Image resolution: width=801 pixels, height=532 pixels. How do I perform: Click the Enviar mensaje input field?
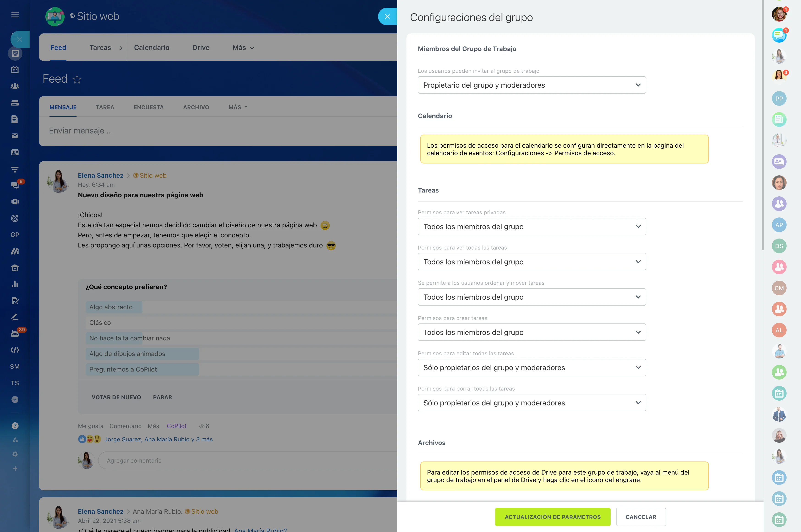point(217,131)
